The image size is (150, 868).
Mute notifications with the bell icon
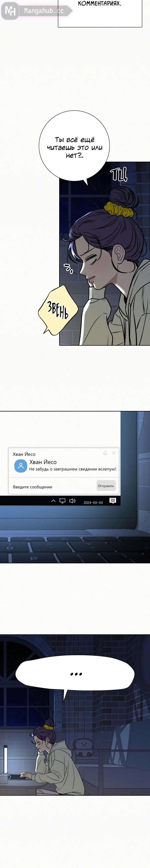tap(105, 453)
